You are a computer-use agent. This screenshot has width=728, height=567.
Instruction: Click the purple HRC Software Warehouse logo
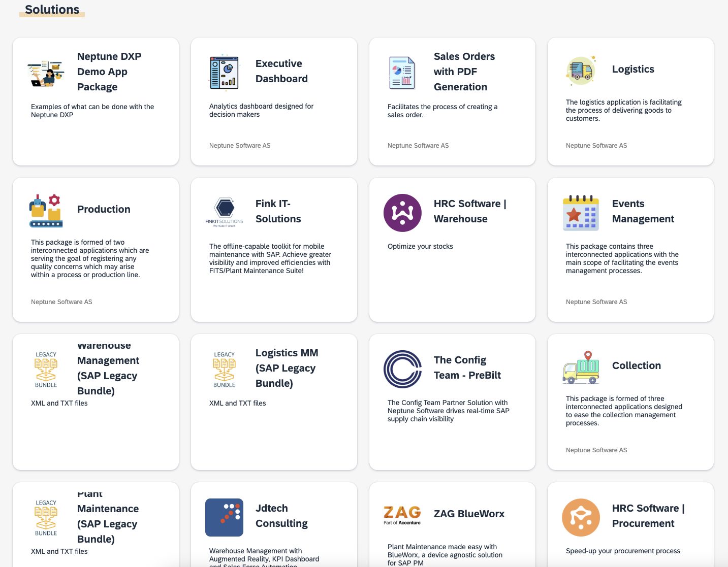(402, 213)
